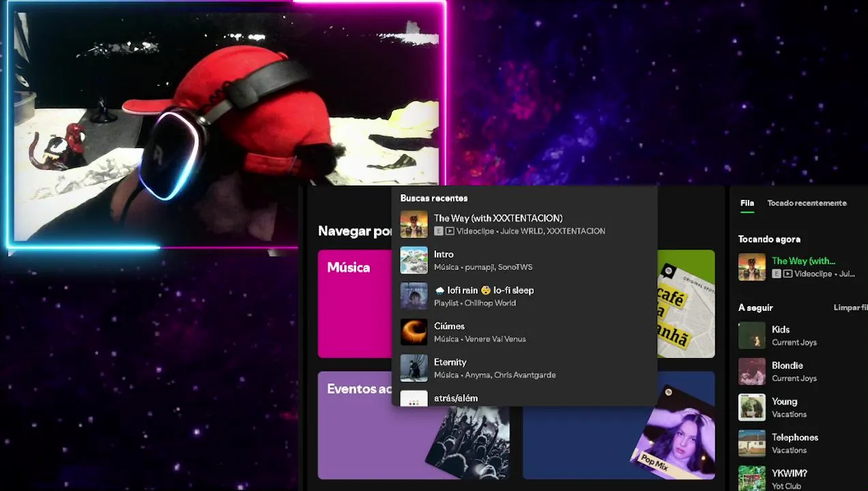The height and width of the screenshot is (491, 868).
Task: Select 'Blondie' in the queue
Action: [800, 372]
